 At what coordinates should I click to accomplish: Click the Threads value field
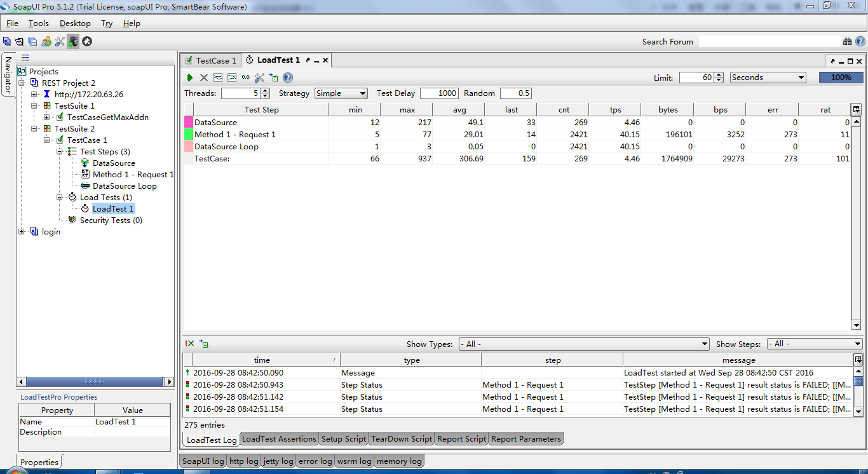pos(241,93)
